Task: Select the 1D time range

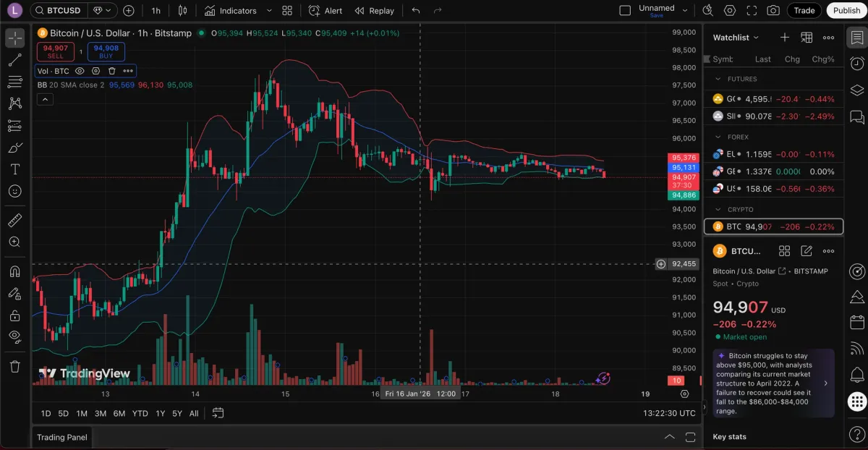Action: point(46,414)
